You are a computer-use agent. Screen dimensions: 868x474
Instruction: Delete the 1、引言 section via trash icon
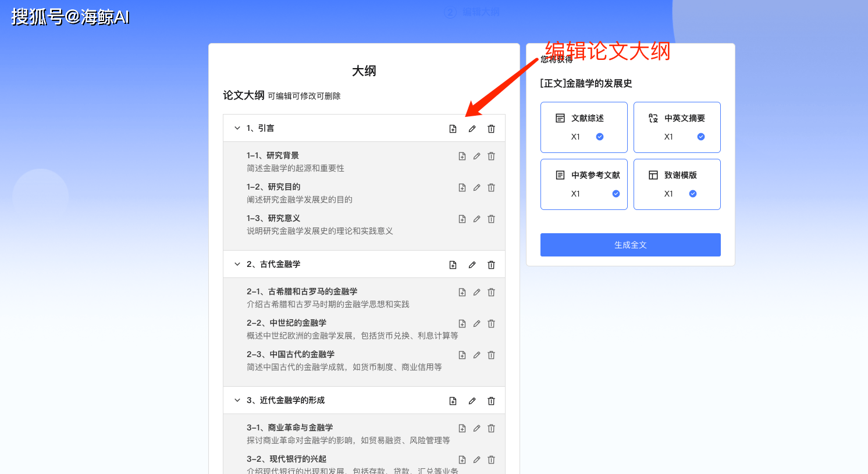click(491, 129)
